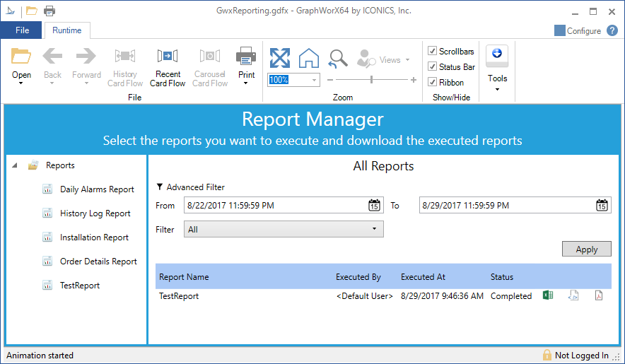Click the Fit to Window zoom icon
625x364 pixels.
280,58
